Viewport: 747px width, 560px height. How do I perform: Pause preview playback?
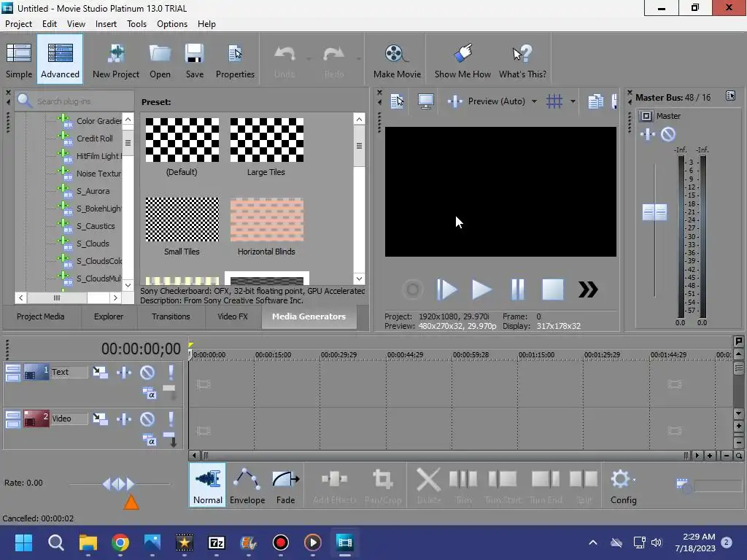coord(517,289)
